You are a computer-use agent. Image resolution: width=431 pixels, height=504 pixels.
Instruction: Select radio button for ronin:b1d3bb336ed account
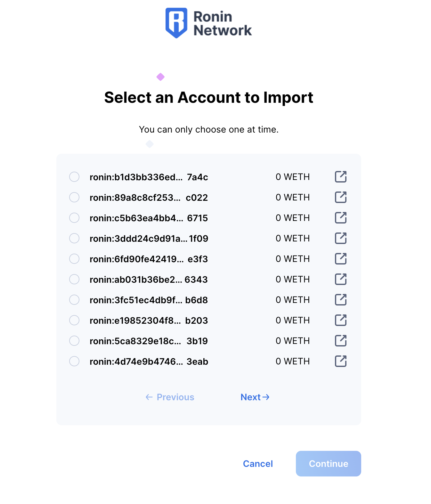pos(74,177)
